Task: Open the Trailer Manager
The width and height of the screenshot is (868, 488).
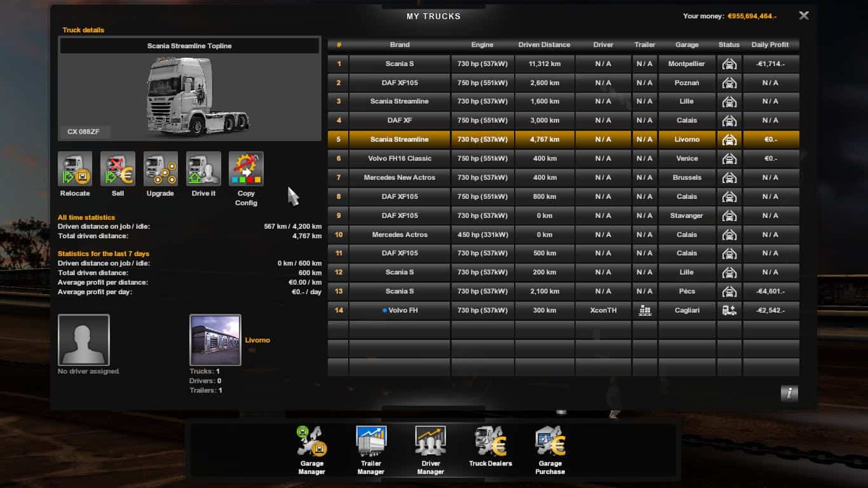Action: coord(371,442)
